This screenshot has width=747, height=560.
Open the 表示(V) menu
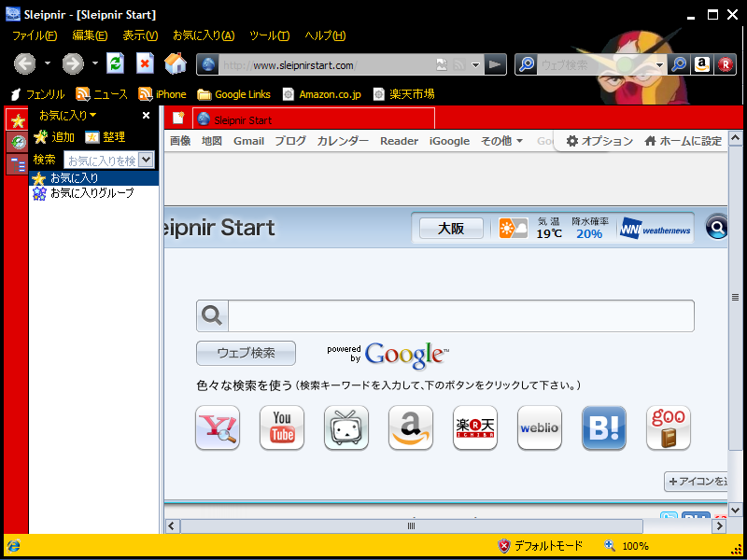click(140, 35)
